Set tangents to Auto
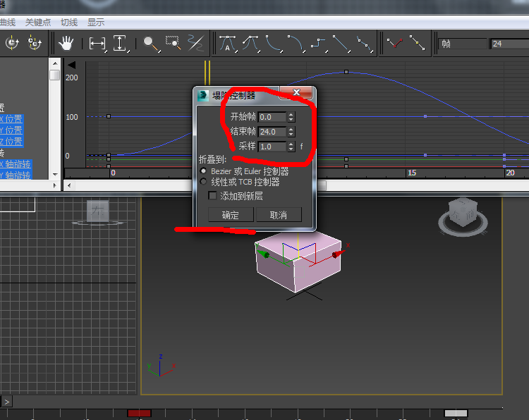The image size is (529, 420). click(228, 44)
